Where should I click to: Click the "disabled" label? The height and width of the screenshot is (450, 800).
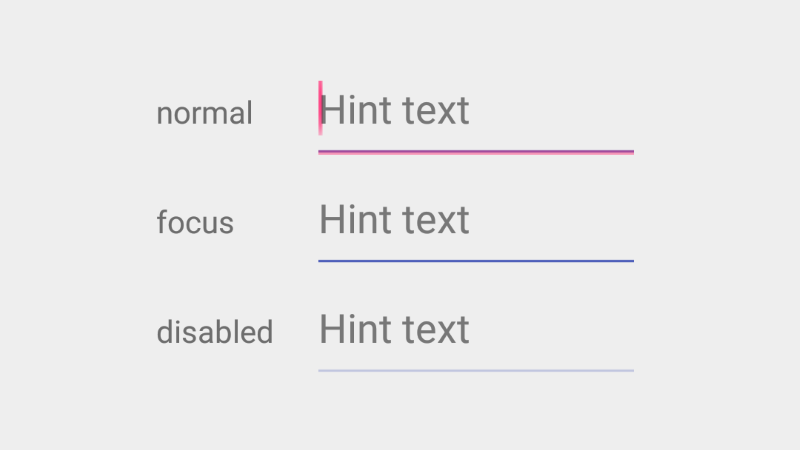pos(214,331)
